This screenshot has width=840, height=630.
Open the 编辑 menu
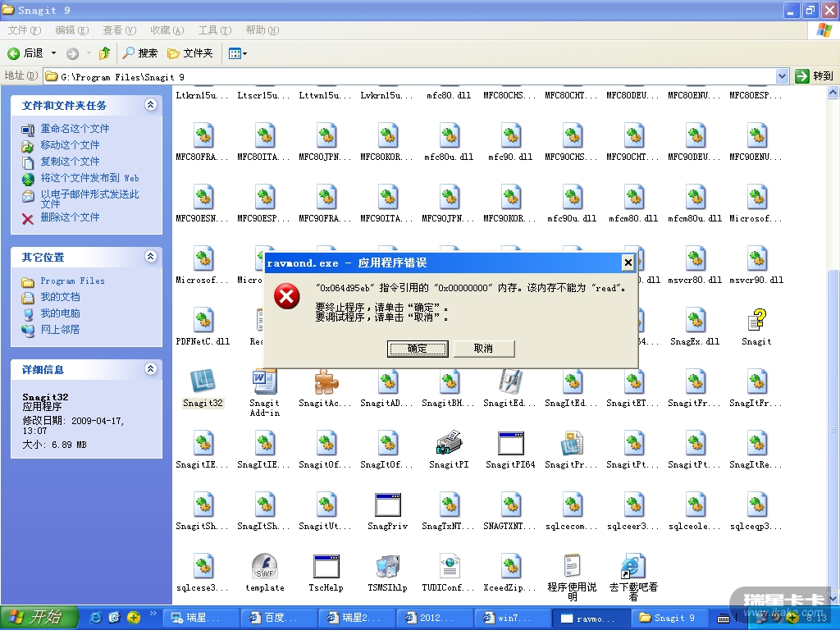pos(72,30)
